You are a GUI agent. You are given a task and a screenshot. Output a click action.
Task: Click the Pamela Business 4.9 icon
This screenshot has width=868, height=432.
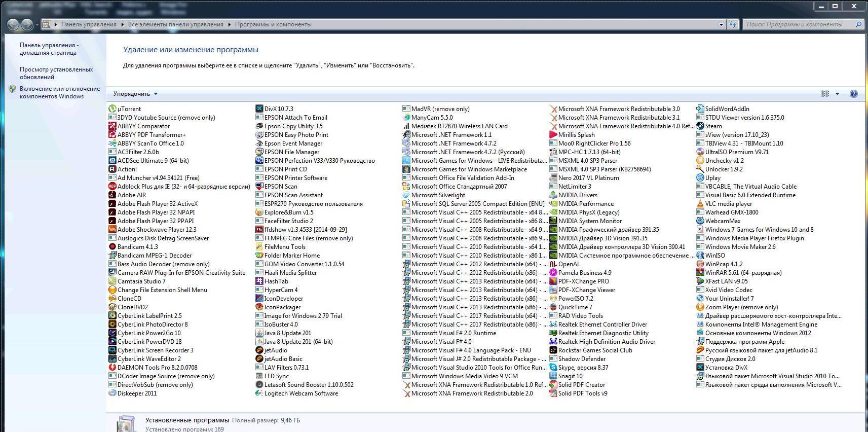coord(553,272)
